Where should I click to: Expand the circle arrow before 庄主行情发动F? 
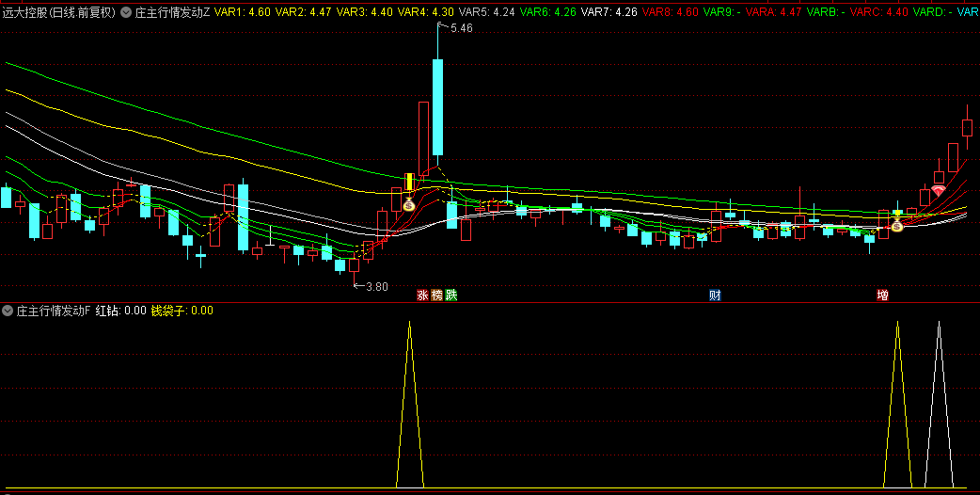click(x=8, y=311)
